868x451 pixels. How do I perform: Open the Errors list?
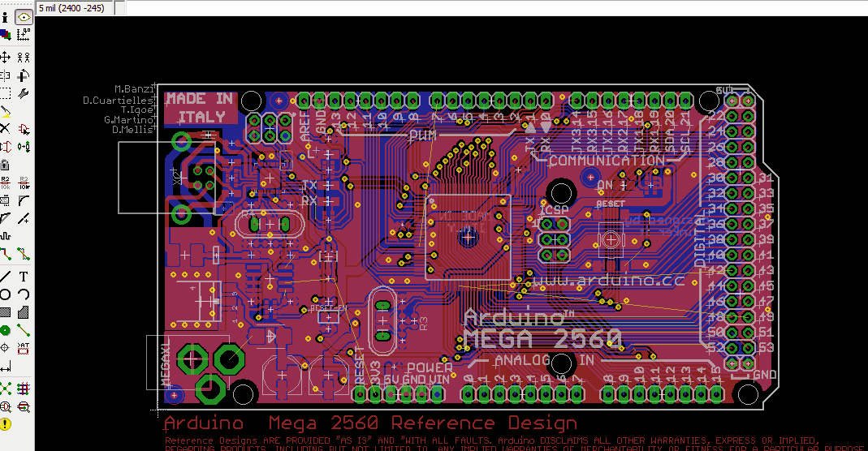5,424
